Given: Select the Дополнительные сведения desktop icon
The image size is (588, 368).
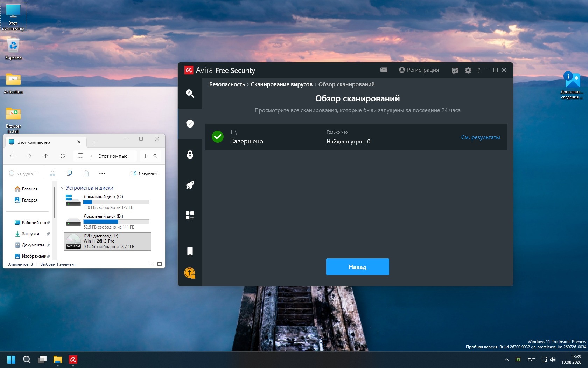Looking at the screenshot, I should click(x=572, y=85).
